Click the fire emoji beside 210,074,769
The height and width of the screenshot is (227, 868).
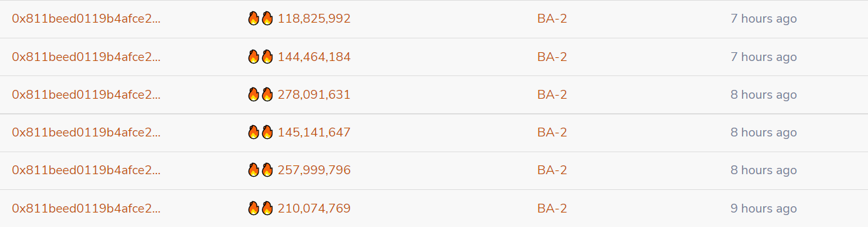260,208
